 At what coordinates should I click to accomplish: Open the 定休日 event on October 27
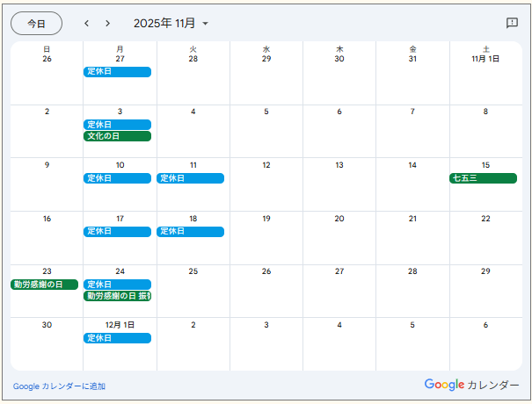(117, 71)
